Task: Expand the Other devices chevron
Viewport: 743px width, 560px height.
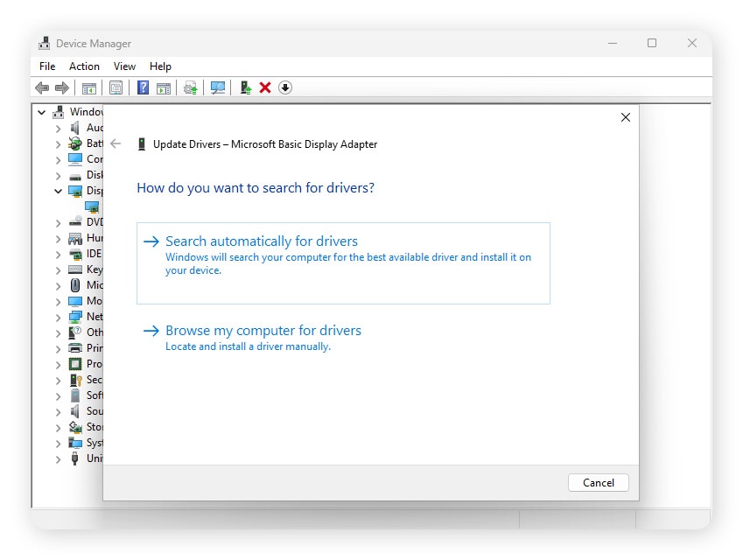Action: pos(58,333)
